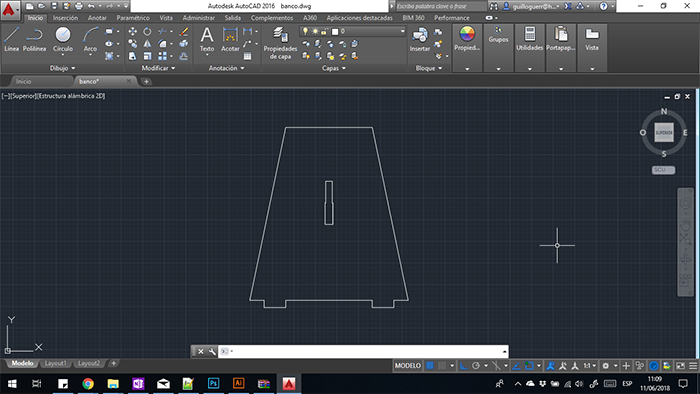Switch to the Administrar ribbon tab
This screenshot has width=700, height=394.
tap(199, 18)
